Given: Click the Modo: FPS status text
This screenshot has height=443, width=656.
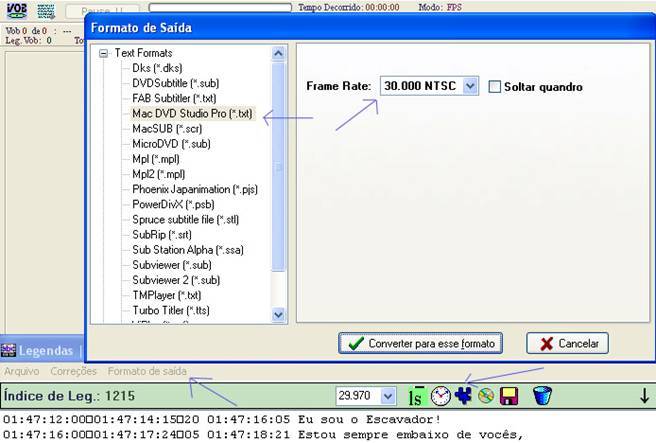Looking at the screenshot, I should [x=440, y=7].
